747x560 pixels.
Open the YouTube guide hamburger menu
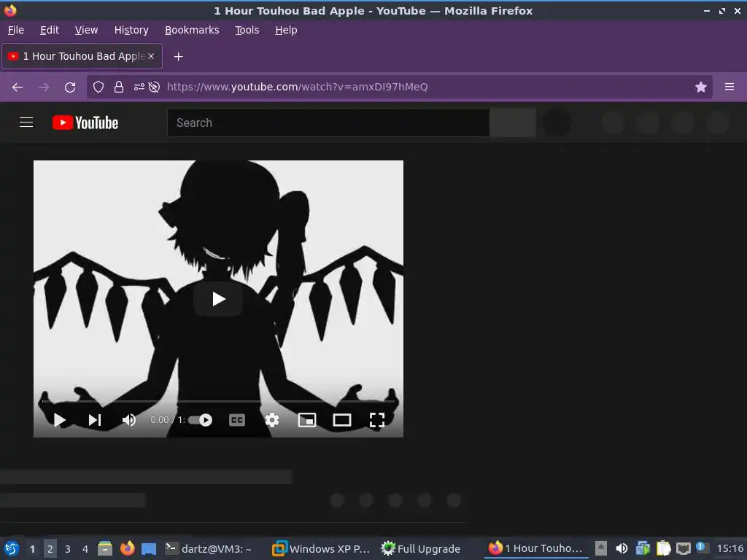[x=26, y=122]
